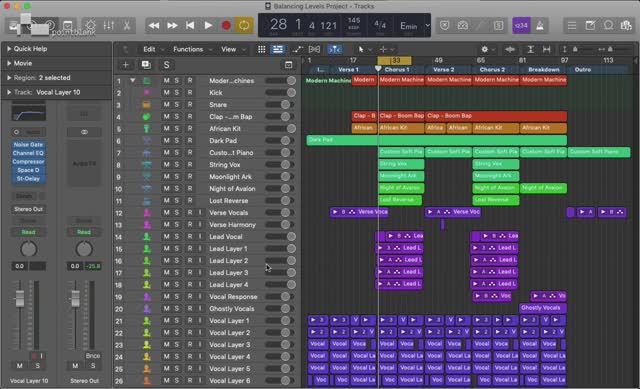Open the List Editors panel
This screenshot has width=640, height=389.
point(572,26)
